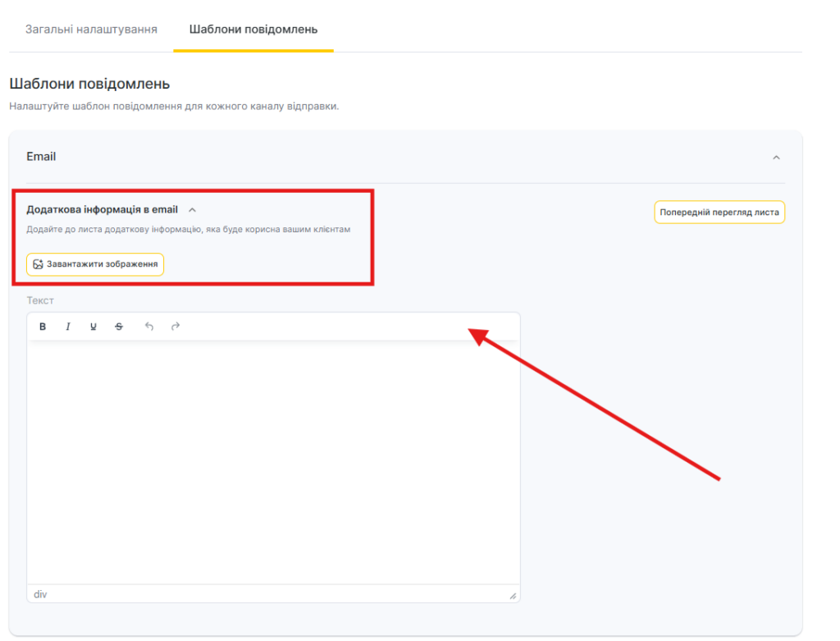Toggle underline formatting in the editor
The width and height of the screenshot is (840, 641).
(94, 327)
